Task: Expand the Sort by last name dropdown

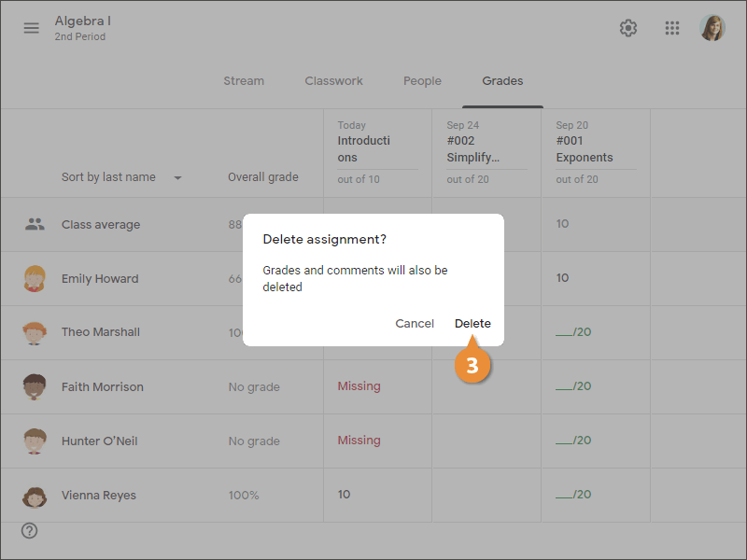Action: pyautogui.click(x=177, y=177)
